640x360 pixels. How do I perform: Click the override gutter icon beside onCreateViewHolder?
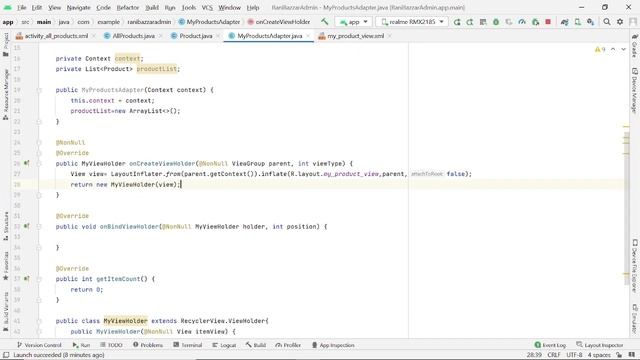click(27, 163)
